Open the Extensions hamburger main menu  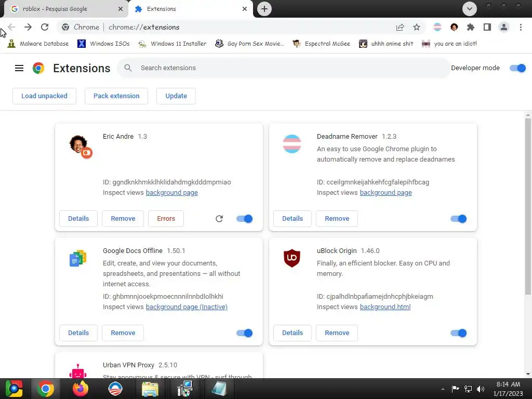click(x=19, y=68)
